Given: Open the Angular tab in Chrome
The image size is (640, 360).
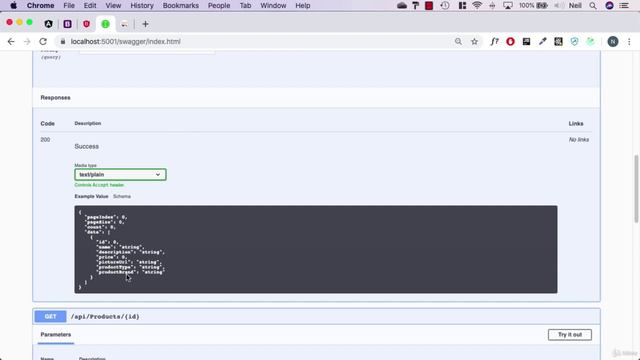Looking at the screenshot, I should [49, 24].
